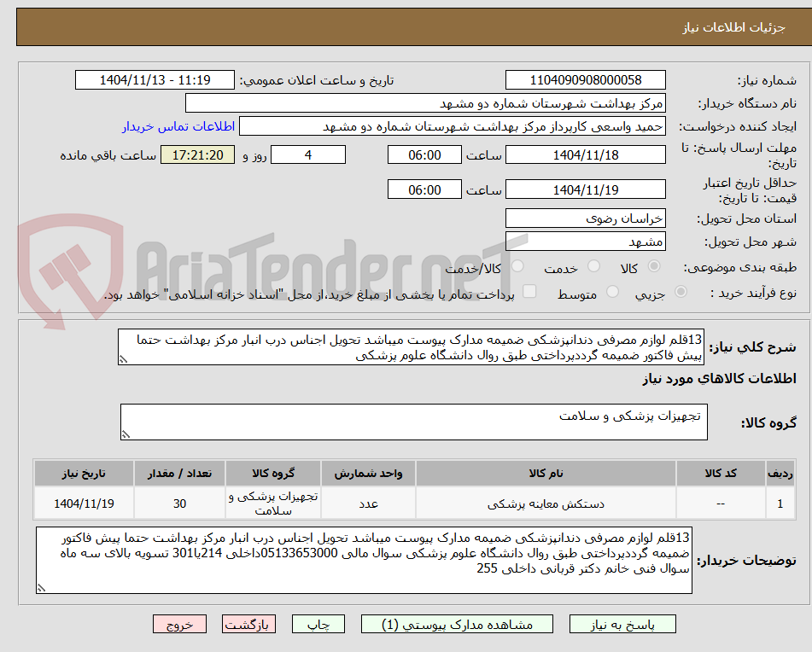Click the تعداد / مقدار column header

(179, 473)
